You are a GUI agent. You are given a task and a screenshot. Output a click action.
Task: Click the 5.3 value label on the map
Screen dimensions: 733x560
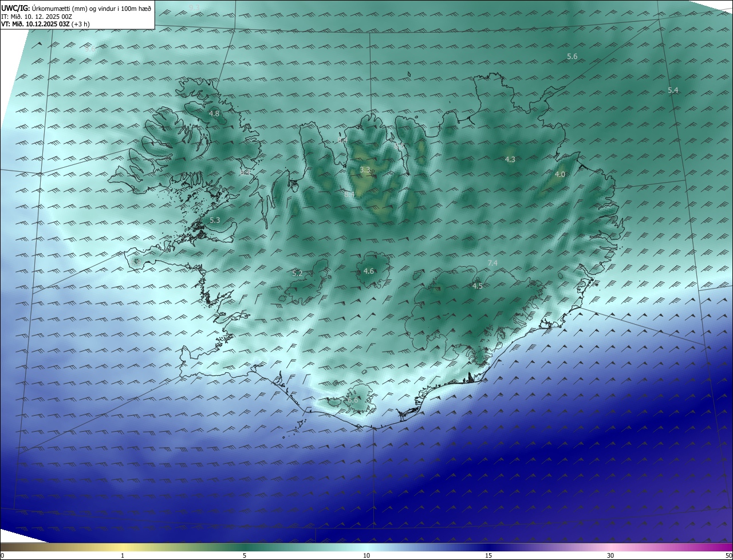coord(215,220)
